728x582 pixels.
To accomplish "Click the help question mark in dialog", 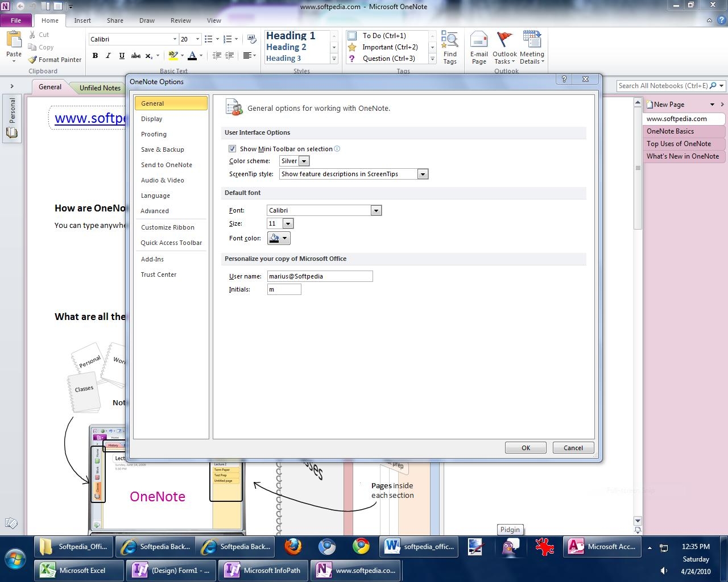I will pyautogui.click(x=564, y=80).
